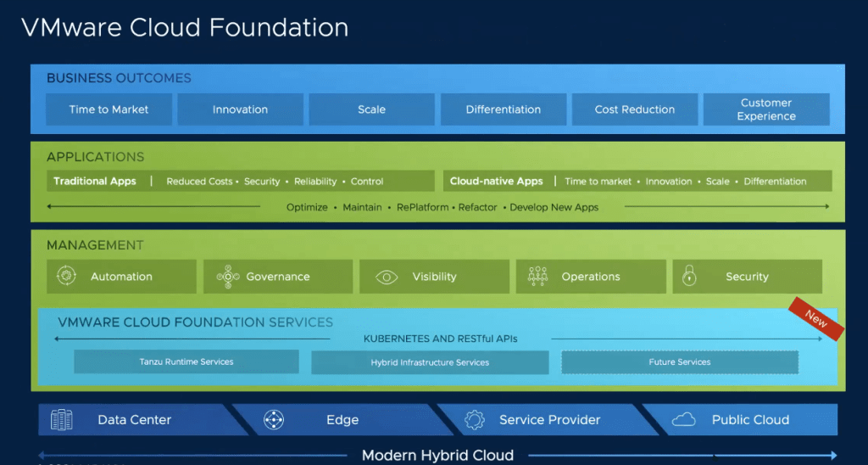Select Hybrid Infrastructure Services box
Viewport: 868px width, 465px height.
(x=430, y=363)
